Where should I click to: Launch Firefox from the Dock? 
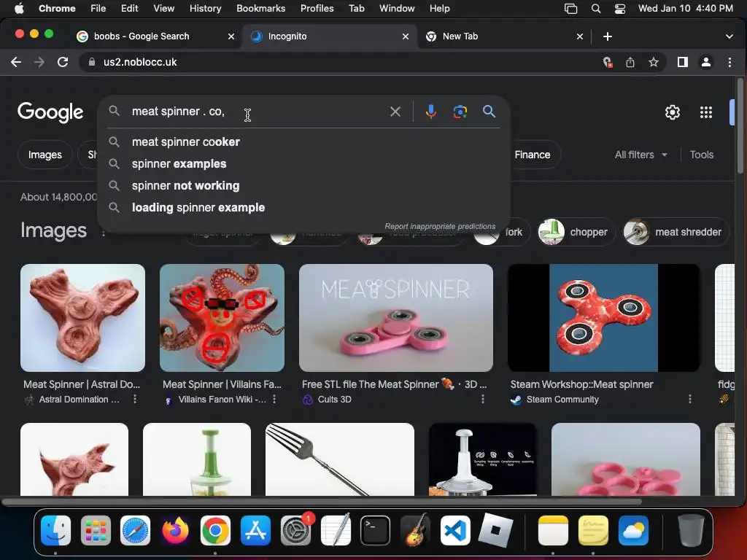[175, 530]
